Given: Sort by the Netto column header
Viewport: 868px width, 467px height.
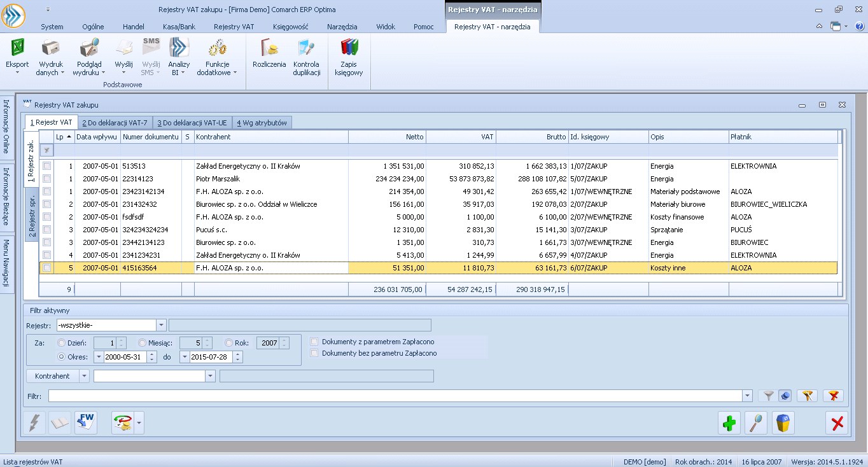Looking at the screenshot, I should tap(387, 136).
